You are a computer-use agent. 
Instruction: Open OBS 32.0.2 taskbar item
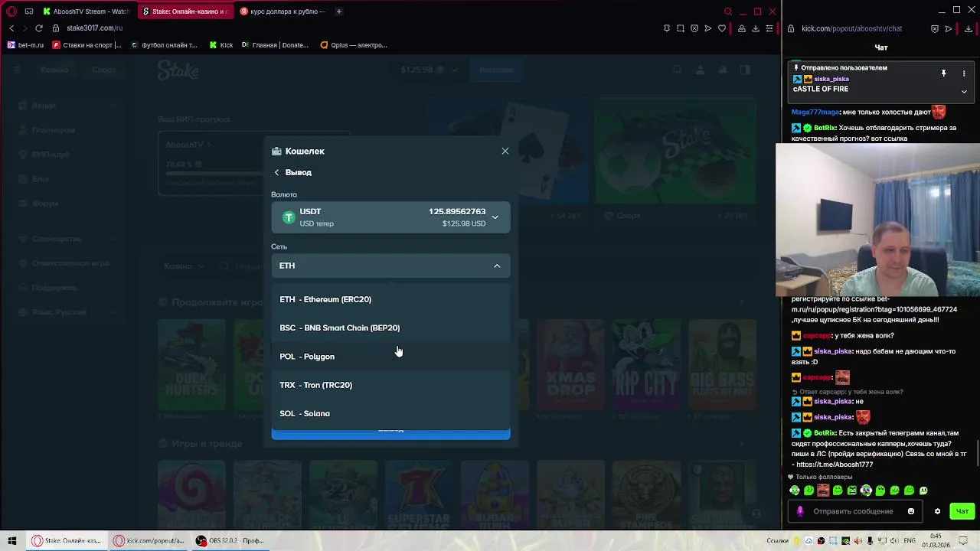[230, 540]
